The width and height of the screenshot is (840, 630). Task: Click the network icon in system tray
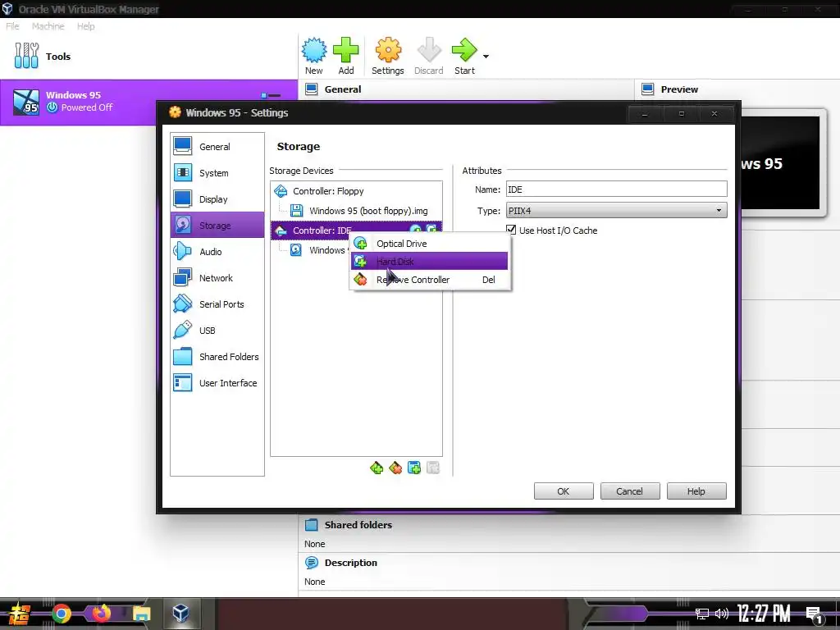click(x=702, y=614)
